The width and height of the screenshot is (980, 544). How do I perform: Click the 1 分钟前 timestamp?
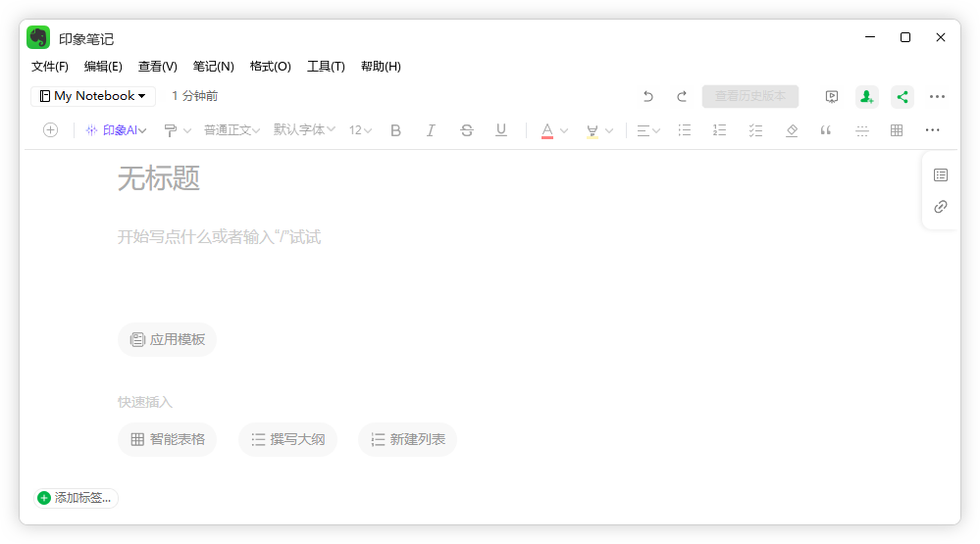pyautogui.click(x=195, y=96)
